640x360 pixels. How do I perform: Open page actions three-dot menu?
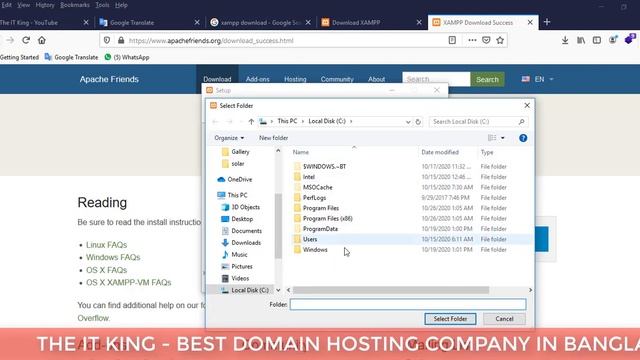point(472,40)
